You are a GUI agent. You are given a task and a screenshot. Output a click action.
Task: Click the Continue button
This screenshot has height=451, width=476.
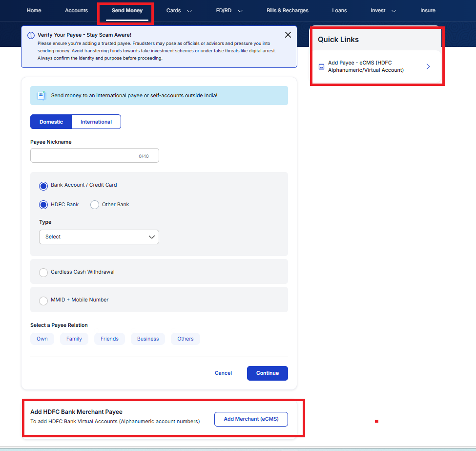(x=268, y=373)
